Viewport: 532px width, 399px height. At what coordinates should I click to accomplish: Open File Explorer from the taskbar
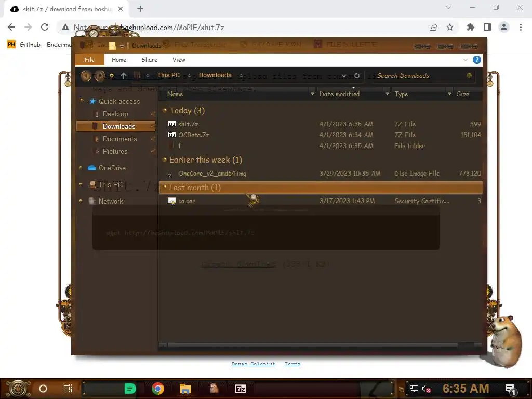pyautogui.click(x=185, y=389)
